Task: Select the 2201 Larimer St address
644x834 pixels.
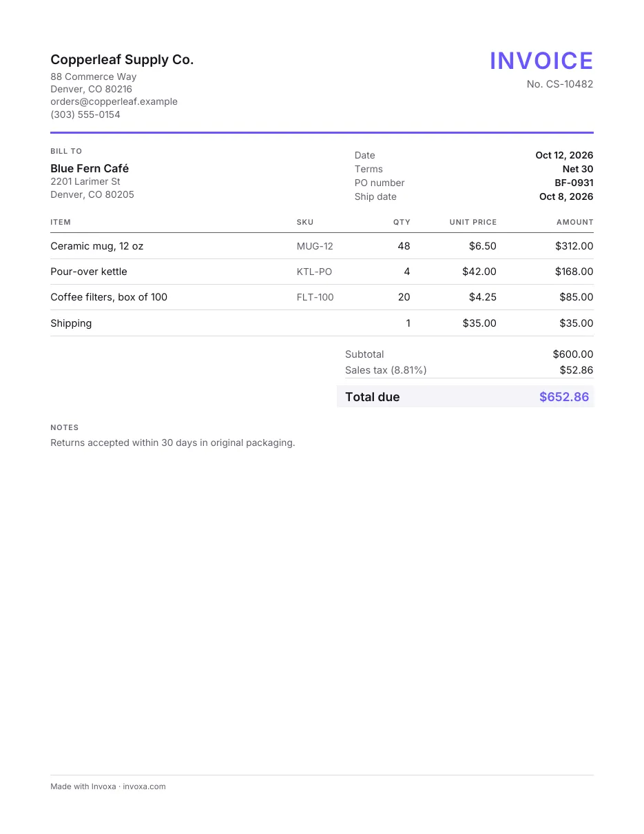Action: pos(85,181)
